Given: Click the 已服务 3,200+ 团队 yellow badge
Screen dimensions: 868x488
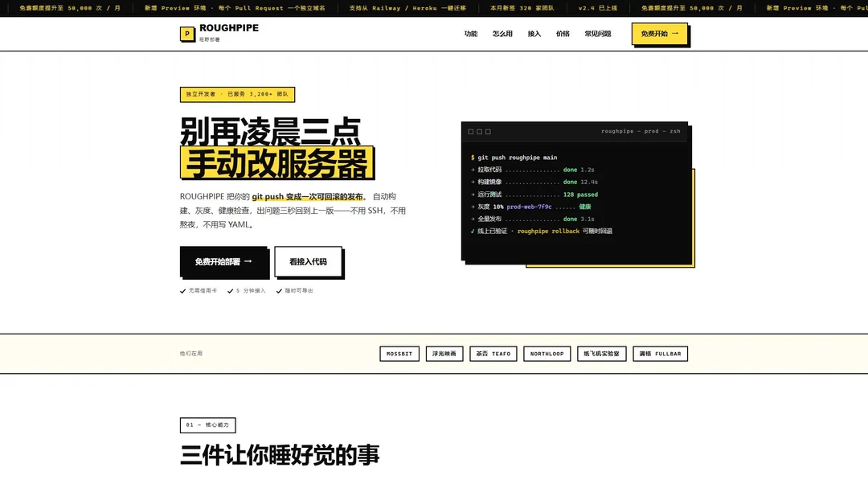Looking at the screenshot, I should (237, 94).
